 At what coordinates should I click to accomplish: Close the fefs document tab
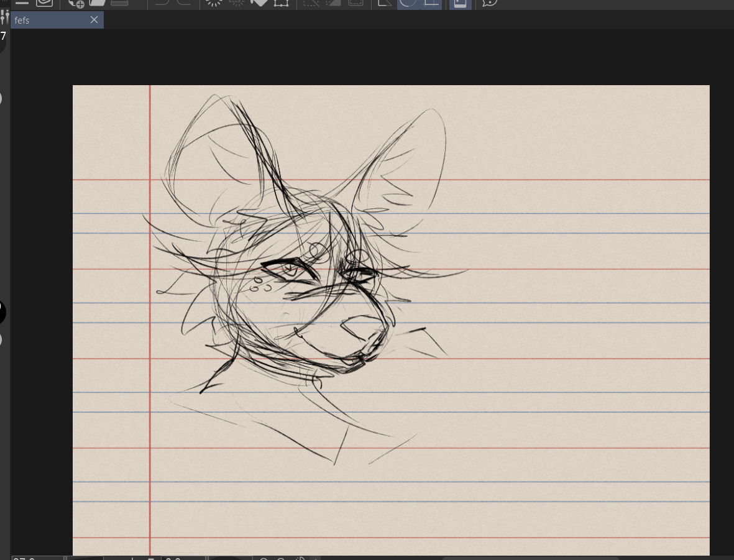94,20
